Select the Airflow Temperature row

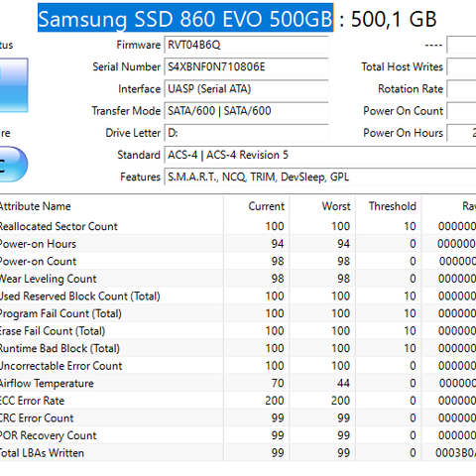pos(238,384)
